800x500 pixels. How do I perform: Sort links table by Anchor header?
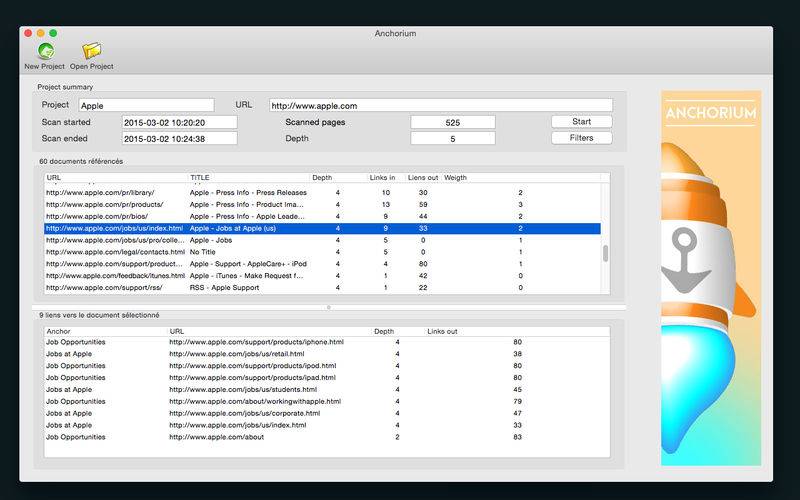tap(106, 332)
